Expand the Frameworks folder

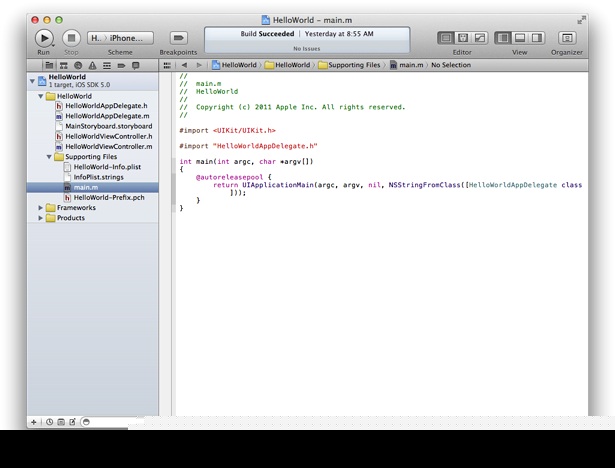pos(41,208)
